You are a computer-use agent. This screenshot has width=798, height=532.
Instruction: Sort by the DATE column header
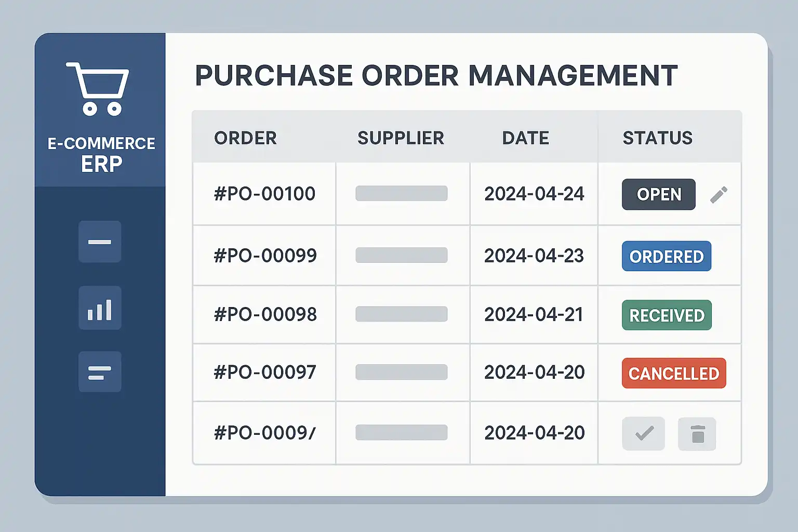(525, 138)
